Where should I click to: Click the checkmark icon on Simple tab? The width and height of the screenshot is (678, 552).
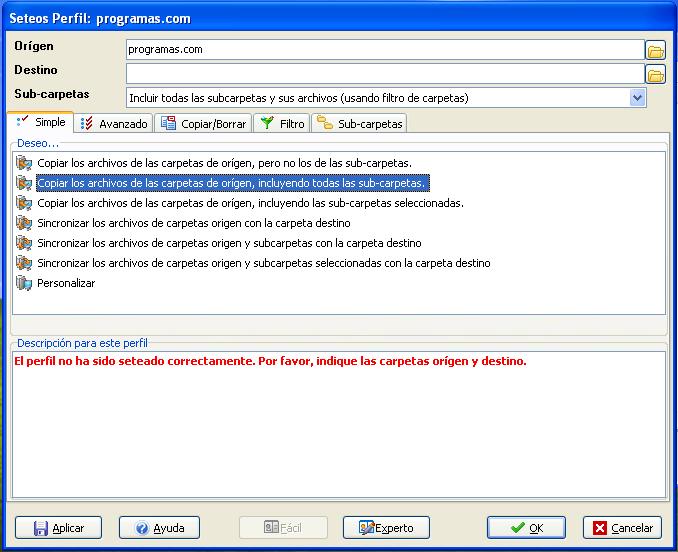coord(22,121)
